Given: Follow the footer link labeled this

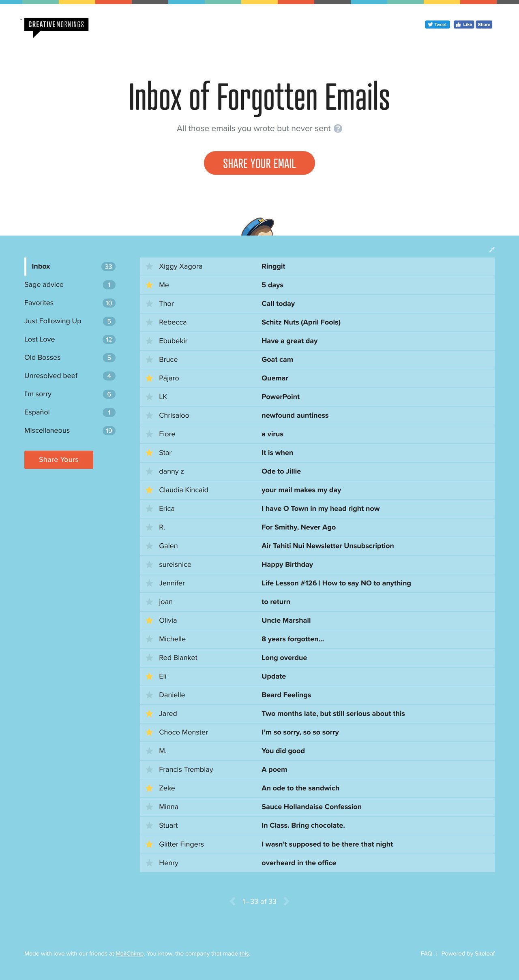Looking at the screenshot, I should click(244, 954).
